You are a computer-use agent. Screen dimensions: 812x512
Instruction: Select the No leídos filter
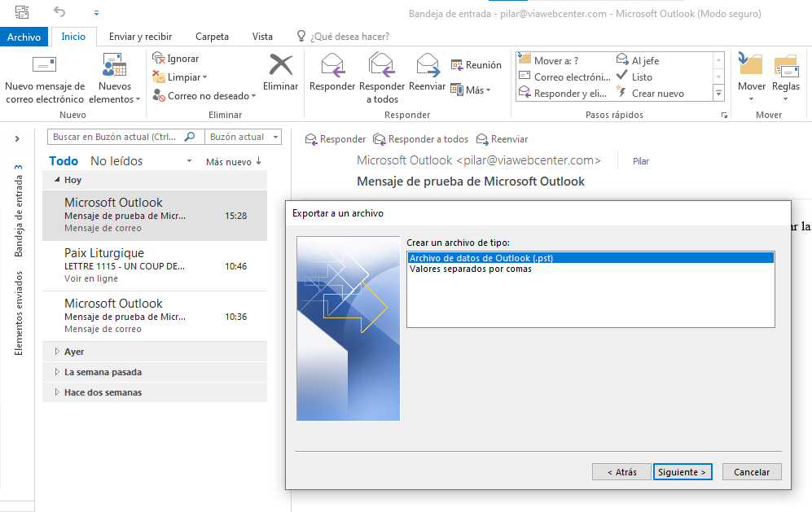click(x=116, y=161)
